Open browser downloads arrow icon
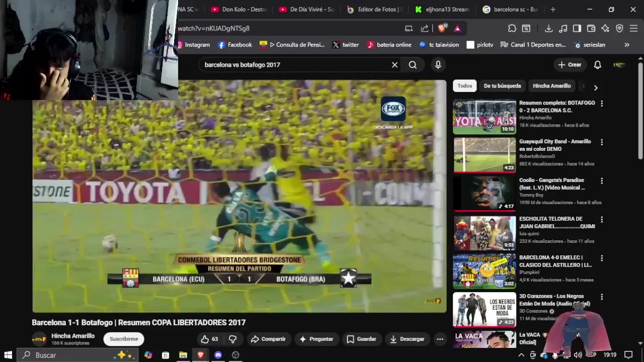The image size is (644, 362). click(549, 28)
